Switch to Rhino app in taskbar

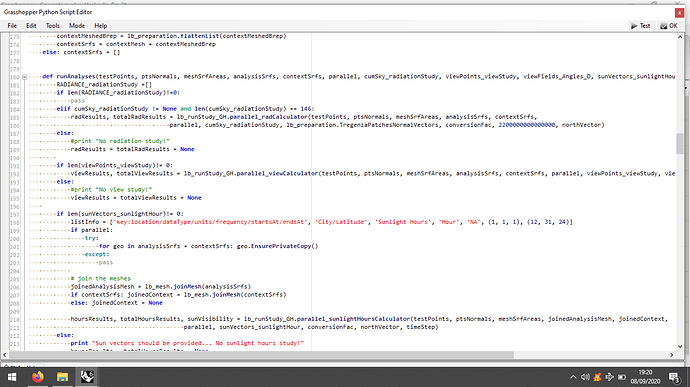[x=87, y=377]
